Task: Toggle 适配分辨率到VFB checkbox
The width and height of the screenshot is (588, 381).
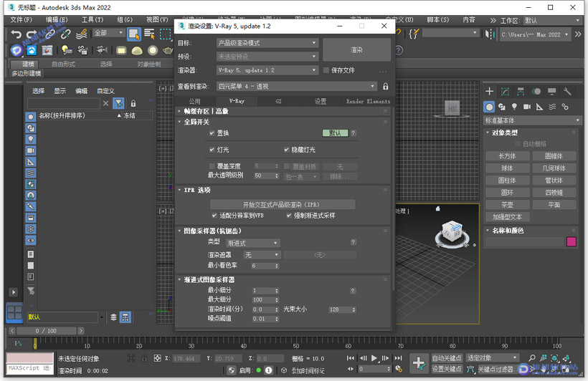Action: click(214, 216)
